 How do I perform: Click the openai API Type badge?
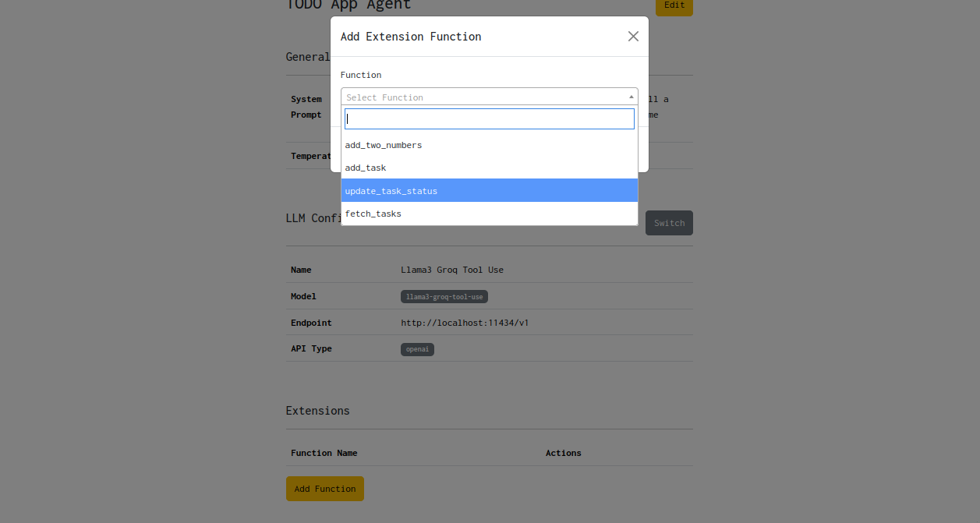[416, 348]
